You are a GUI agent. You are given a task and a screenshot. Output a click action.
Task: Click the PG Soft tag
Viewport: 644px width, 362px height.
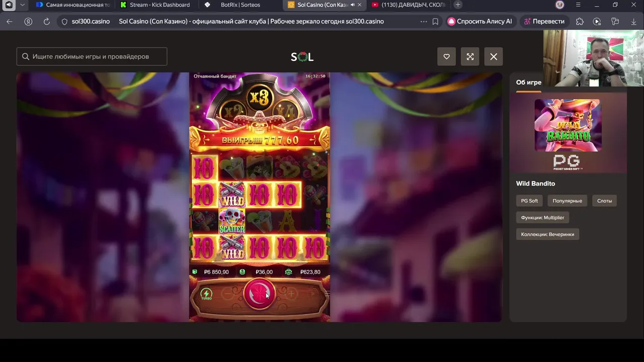[529, 201]
